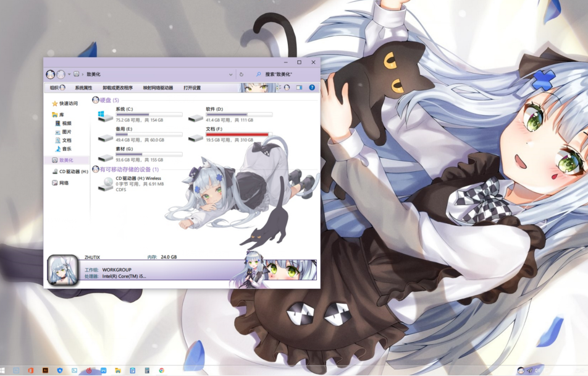588x376 pixels.
Task: Open the blue shield security app in taskbar
Action: (60, 370)
